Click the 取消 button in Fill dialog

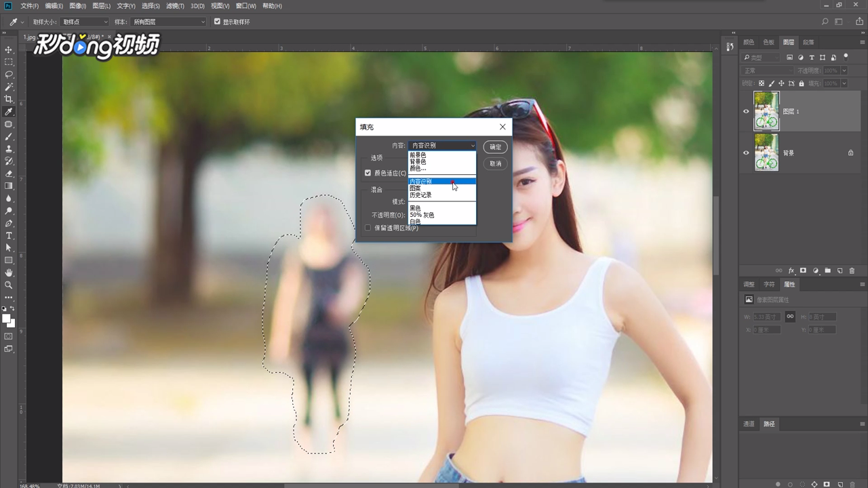click(496, 163)
